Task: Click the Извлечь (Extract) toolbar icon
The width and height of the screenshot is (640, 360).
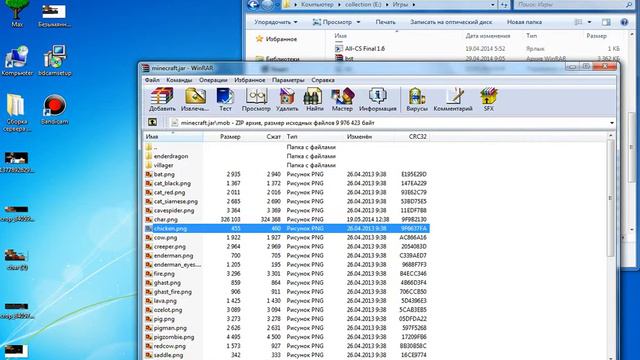Action: point(195,100)
